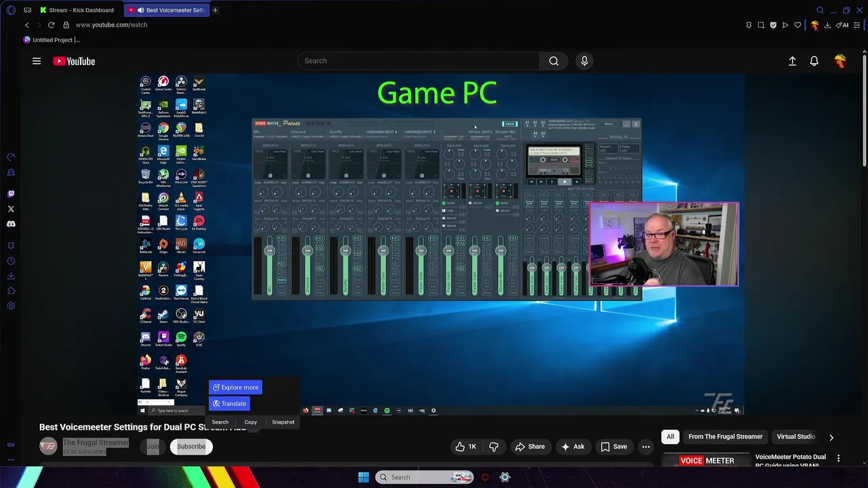
Task: Open Discord in the Opera sidebar
Action: point(11,224)
